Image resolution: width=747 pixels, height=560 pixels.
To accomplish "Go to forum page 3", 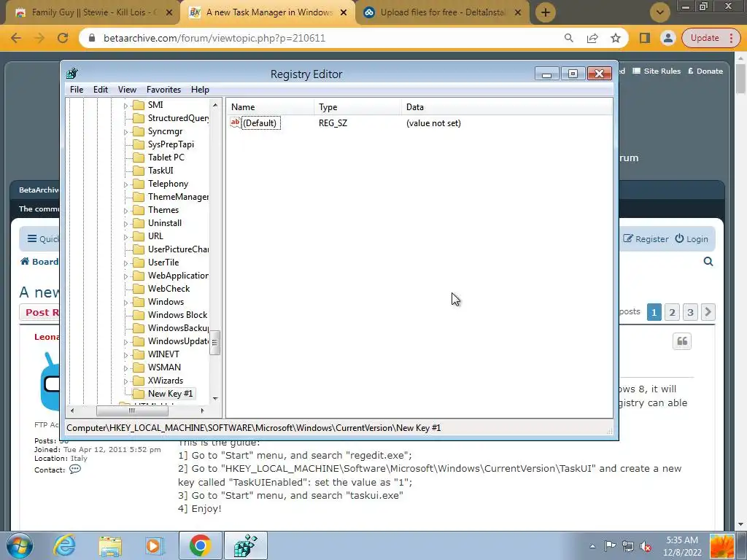I will (x=690, y=312).
